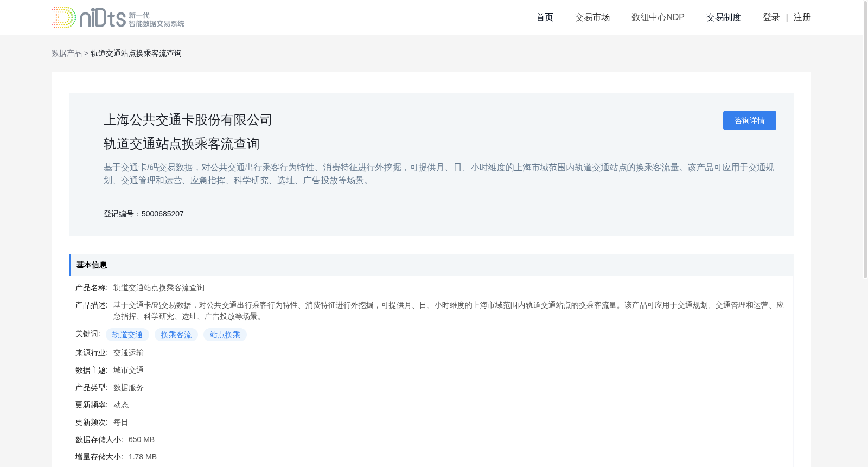Select the 换乘客流 keyword tag
The height and width of the screenshot is (467, 868).
click(x=176, y=335)
